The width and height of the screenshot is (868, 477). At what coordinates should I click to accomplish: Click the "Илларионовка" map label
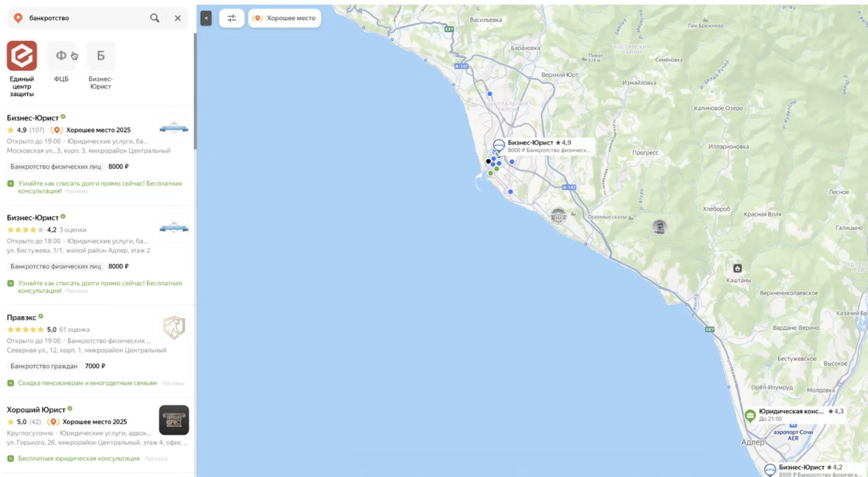point(727,147)
